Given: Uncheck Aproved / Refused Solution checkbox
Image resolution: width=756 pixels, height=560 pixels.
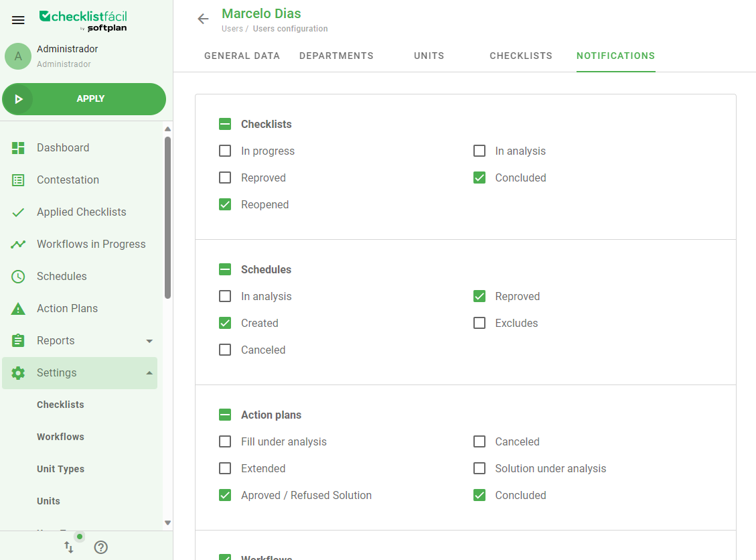Looking at the screenshot, I should pos(225,495).
